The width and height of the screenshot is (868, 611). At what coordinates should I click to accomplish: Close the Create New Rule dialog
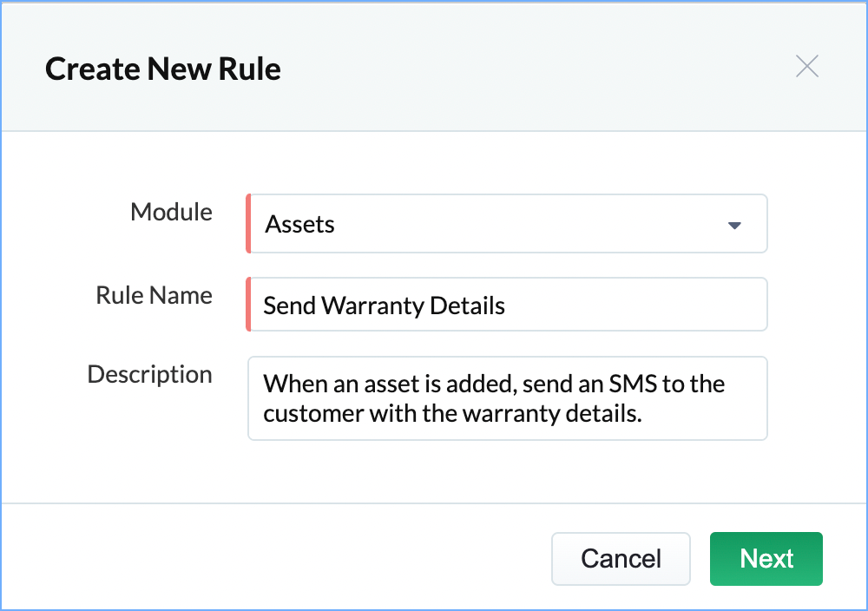[x=807, y=67]
